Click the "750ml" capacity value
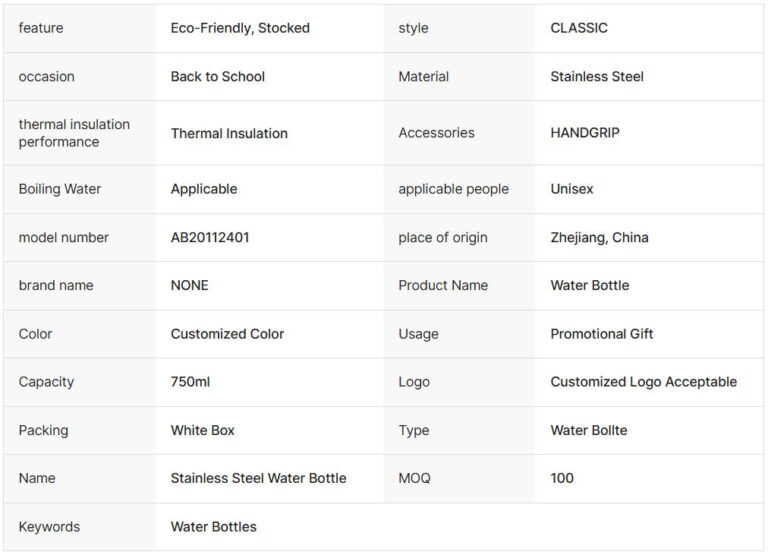Image resolution: width=768 pixels, height=555 pixels. [x=191, y=382]
